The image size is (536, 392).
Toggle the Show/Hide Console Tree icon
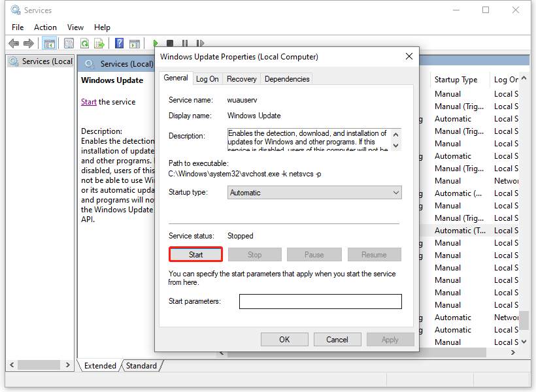[x=49, y=43]
